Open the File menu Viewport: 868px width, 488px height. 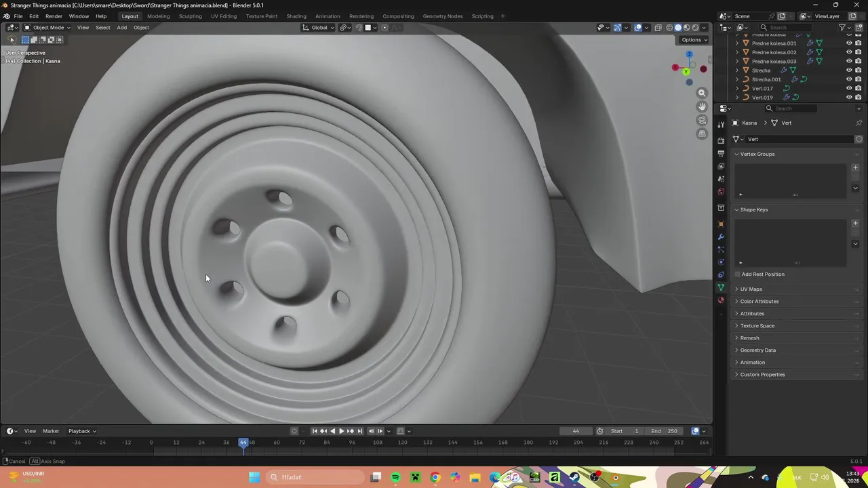18,16
